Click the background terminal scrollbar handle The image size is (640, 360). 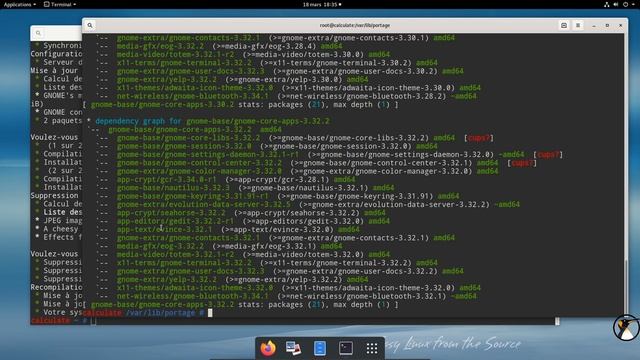click(557, 321)
